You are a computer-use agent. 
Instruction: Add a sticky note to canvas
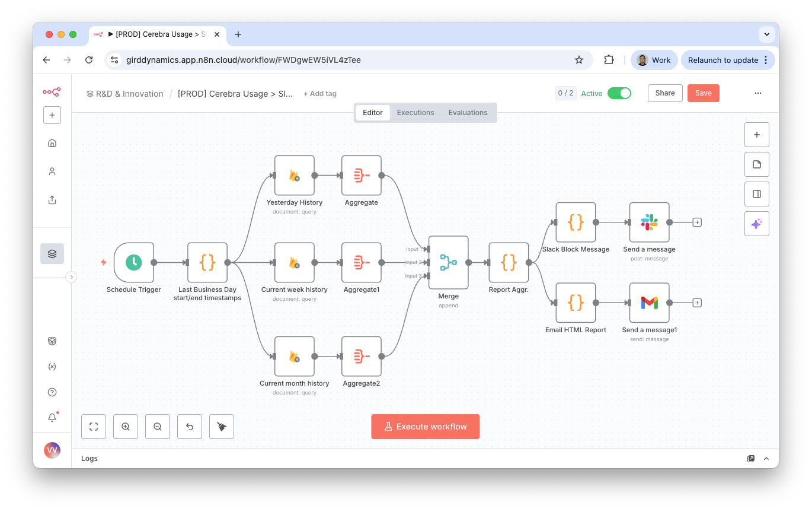[x=757, y=164]
